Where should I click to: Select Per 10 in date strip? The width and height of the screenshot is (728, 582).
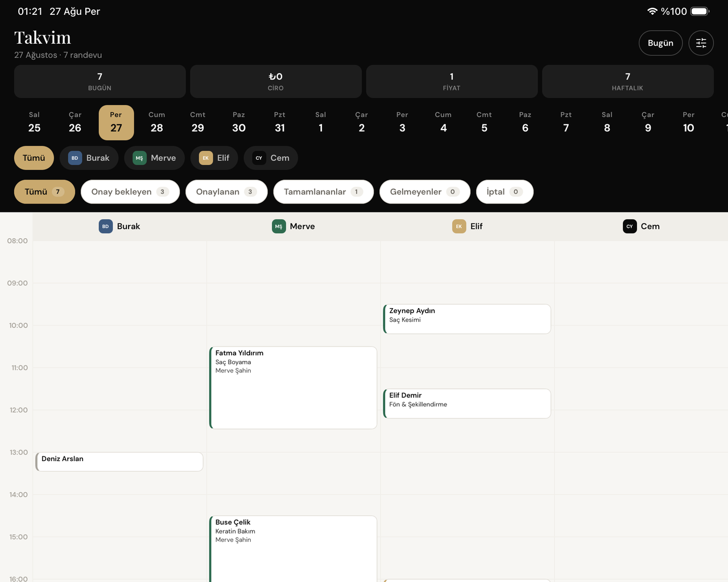click(689, 123)
